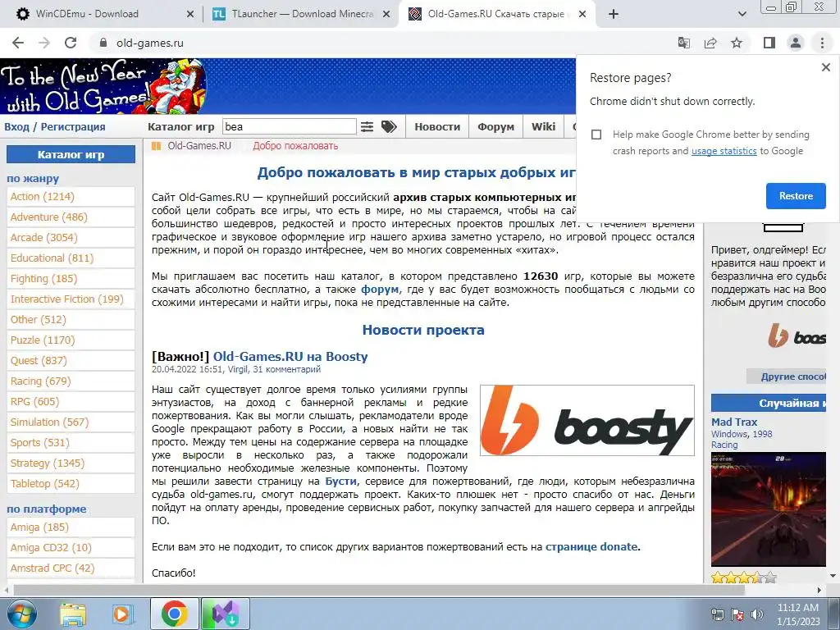This screenshot has height=630, width=840.
Task: Open Форум menu item
Action: [x=495, y=127]
